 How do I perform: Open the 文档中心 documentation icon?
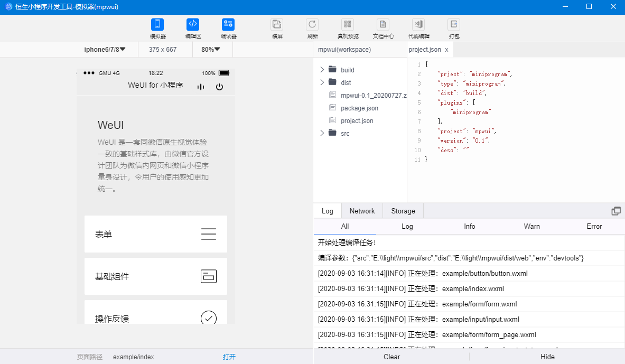pyautogui.click(x=383, y=24)
